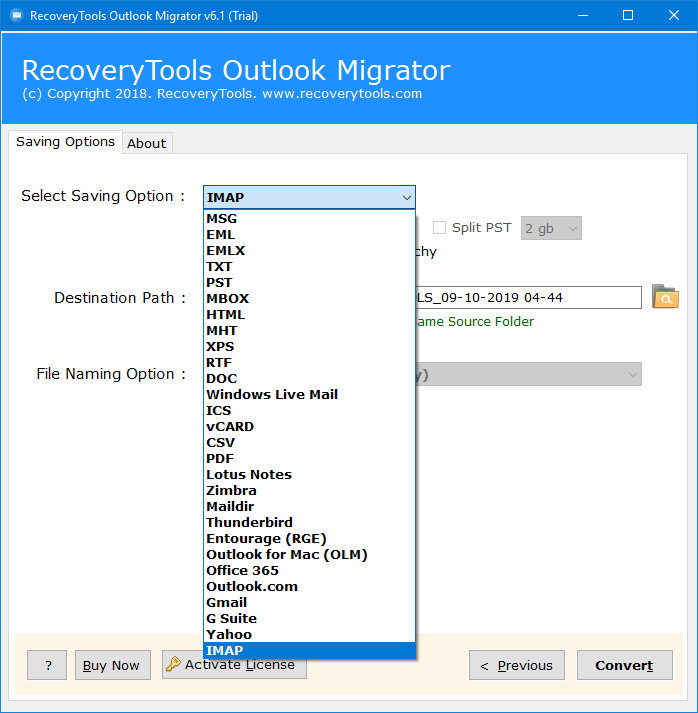Choose XPS from the list

pyautogui.click(x=309, y=346)
